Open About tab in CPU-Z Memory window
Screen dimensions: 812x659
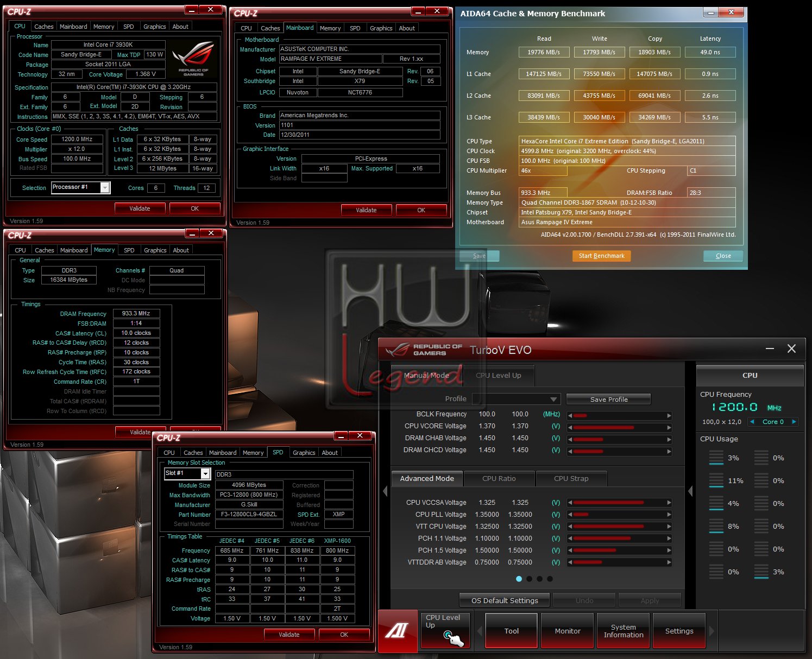181,250
